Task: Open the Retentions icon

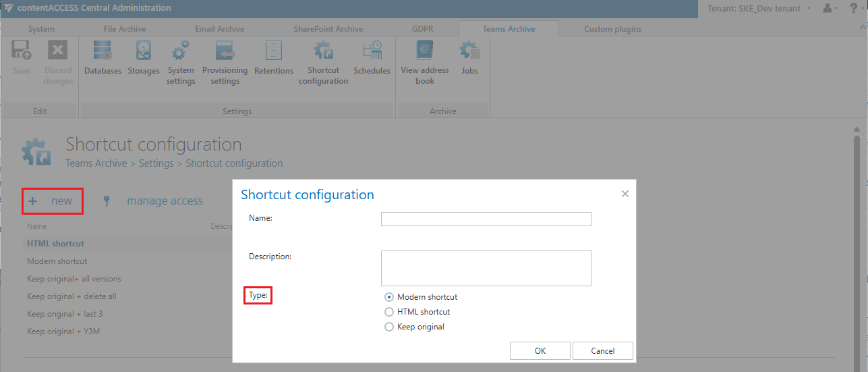Action: coord(274,53)
